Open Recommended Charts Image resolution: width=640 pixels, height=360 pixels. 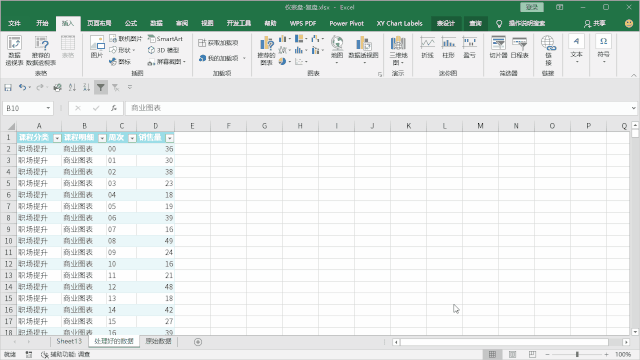(266, 50)
